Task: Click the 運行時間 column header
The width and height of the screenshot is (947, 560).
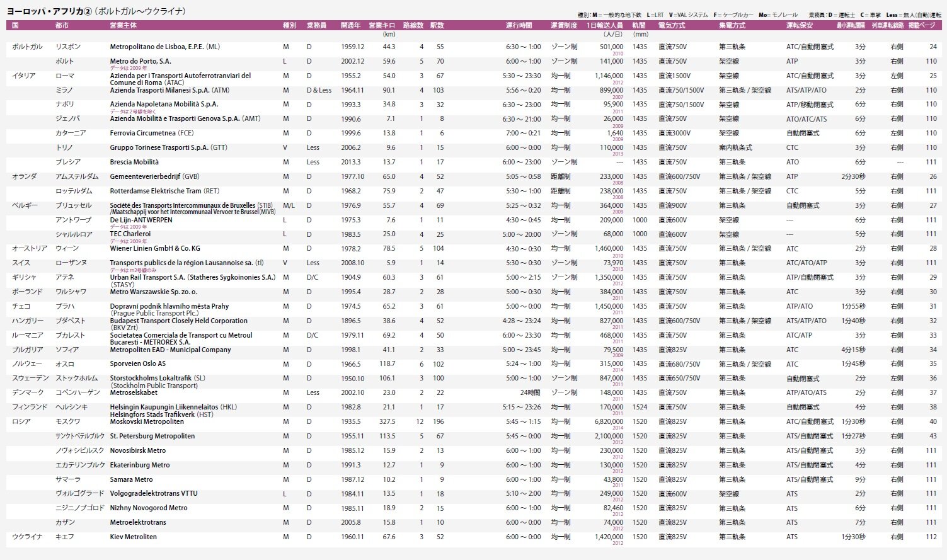Action: click(x=519, y=25)
